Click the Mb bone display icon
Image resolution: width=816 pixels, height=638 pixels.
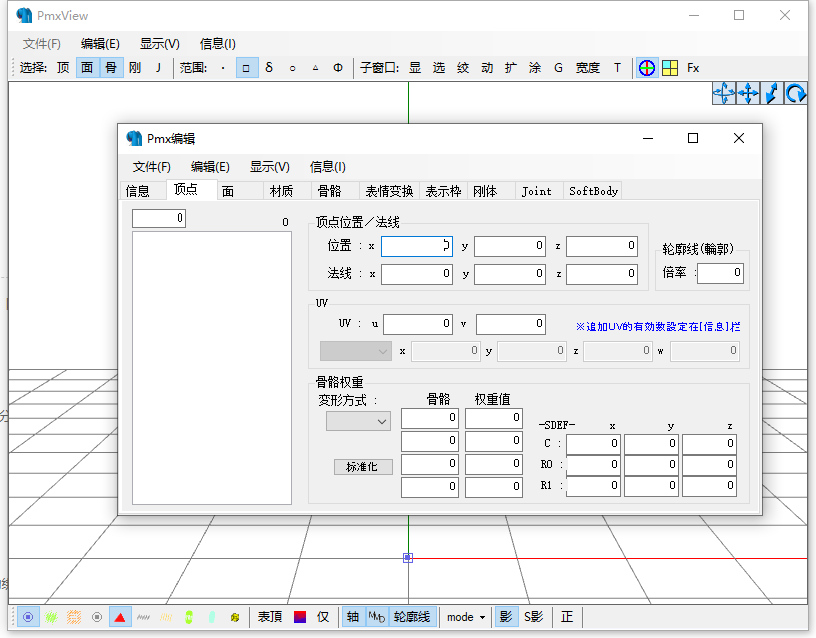377,617
